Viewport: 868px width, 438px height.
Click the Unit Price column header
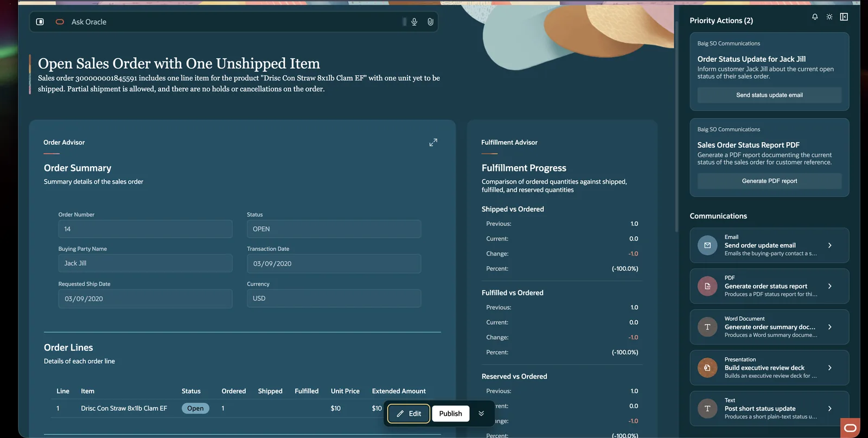pyautogui.click(x=345, y=391)
